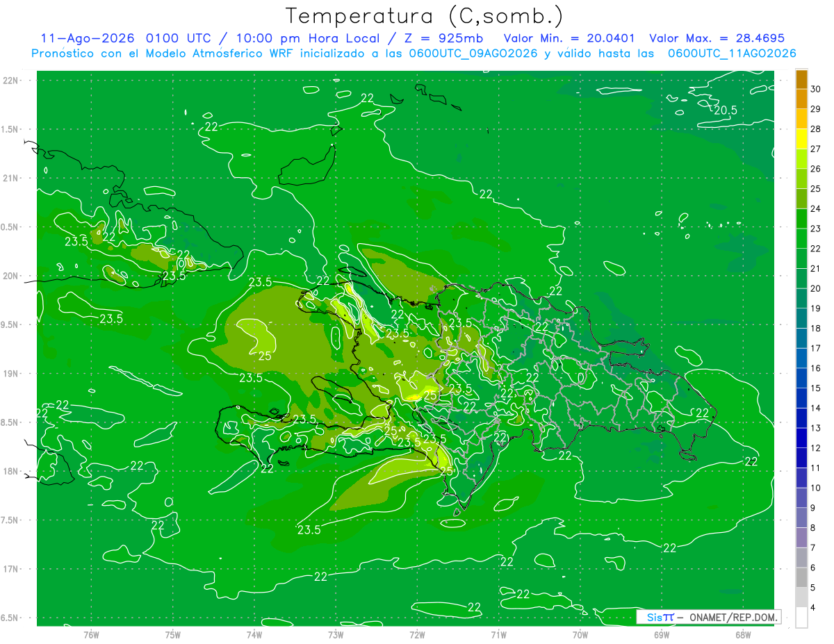Viewport: 834px width, 644px height.
Task: Click the legend value "4"
Action: tap(814, 608)
